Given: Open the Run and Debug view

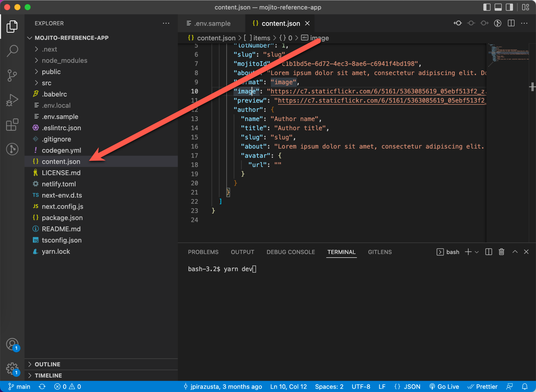Looking at the screenshot, I should pos(12,100).
